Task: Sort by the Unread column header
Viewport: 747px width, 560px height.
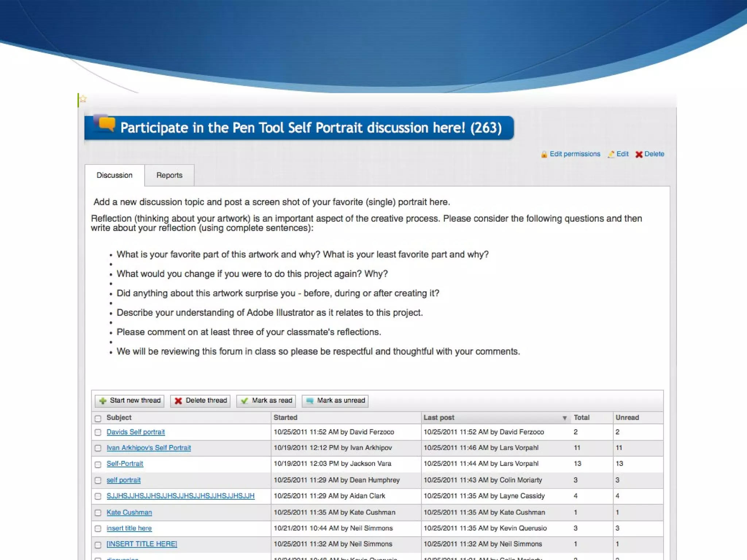Action: 627,418
